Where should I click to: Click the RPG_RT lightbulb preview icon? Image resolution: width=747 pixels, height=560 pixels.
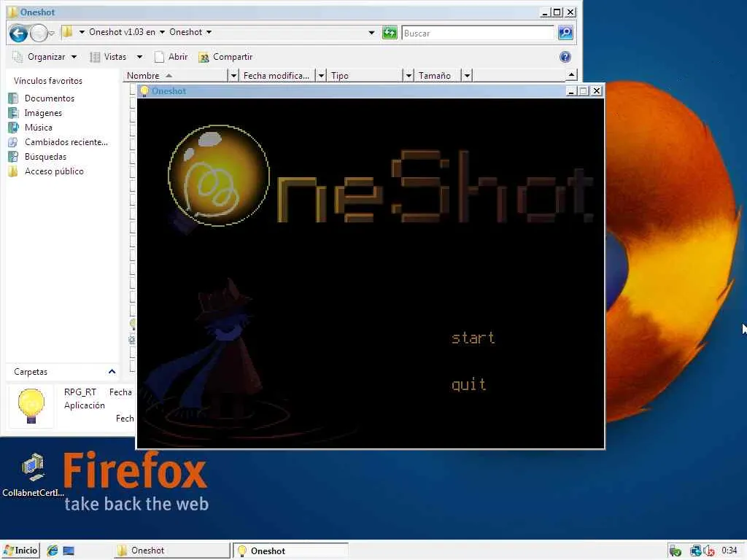pyautogui.click(x=31, y=405)
